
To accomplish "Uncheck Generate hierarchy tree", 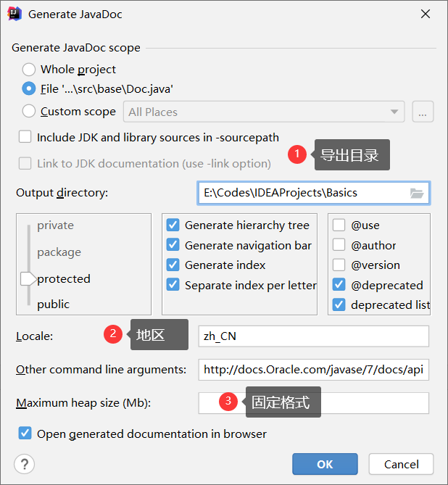I will [173, 225].
